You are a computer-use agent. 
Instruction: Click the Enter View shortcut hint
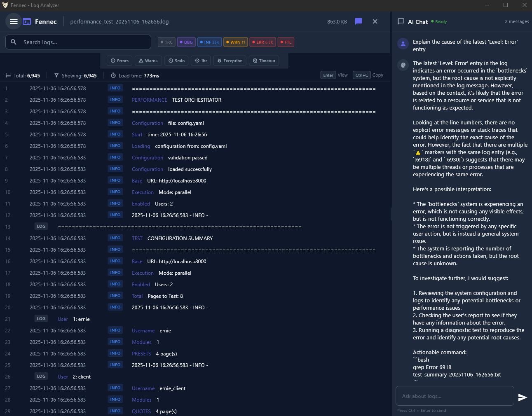click(334, 75)
